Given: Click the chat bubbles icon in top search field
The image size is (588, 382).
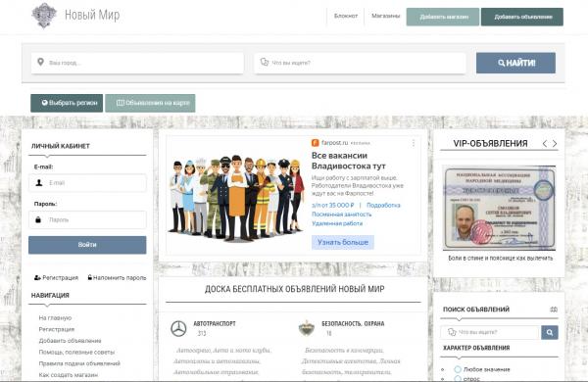Looking at the screenshot, I should click(265, 62).
